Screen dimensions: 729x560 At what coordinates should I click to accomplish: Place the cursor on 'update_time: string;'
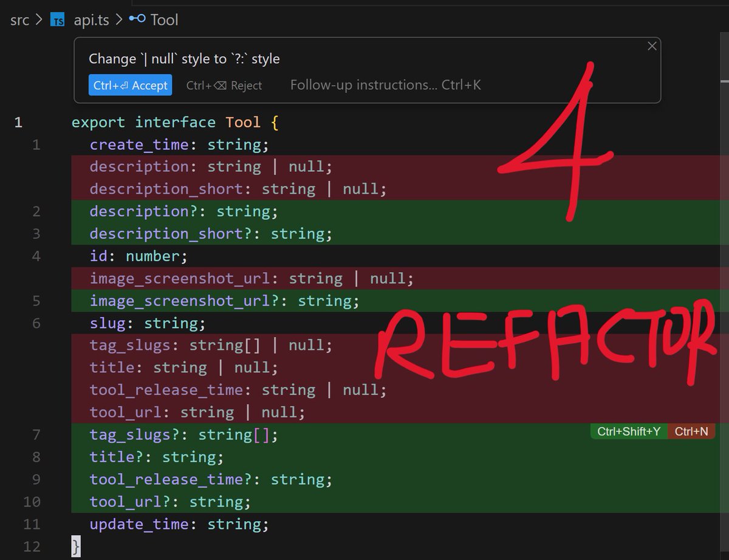[x=179, y=524]
